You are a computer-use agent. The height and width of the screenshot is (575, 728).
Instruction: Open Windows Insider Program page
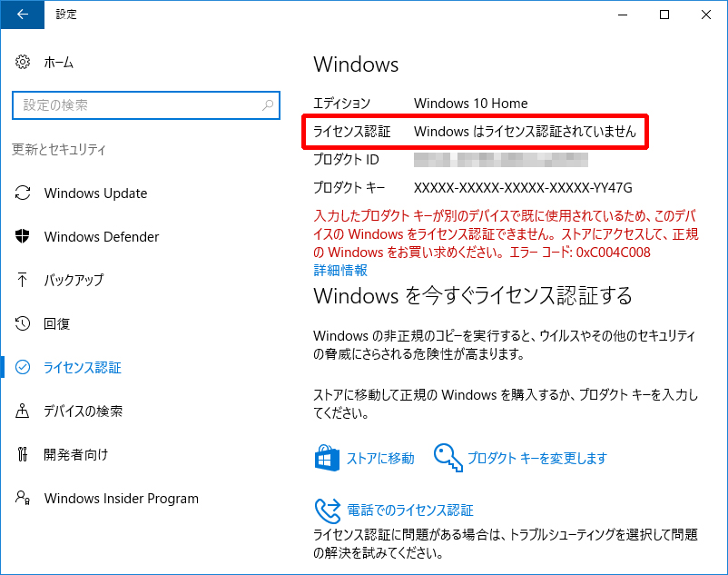(121, 499)
